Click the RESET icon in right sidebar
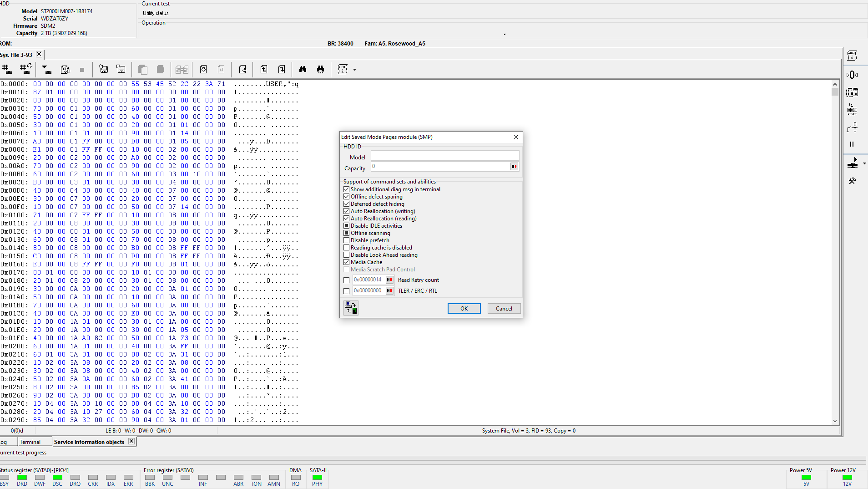868x489 pixels. coord(852,110)
